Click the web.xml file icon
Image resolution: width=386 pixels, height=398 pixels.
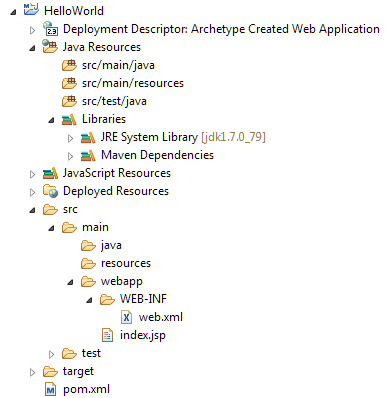126,317
